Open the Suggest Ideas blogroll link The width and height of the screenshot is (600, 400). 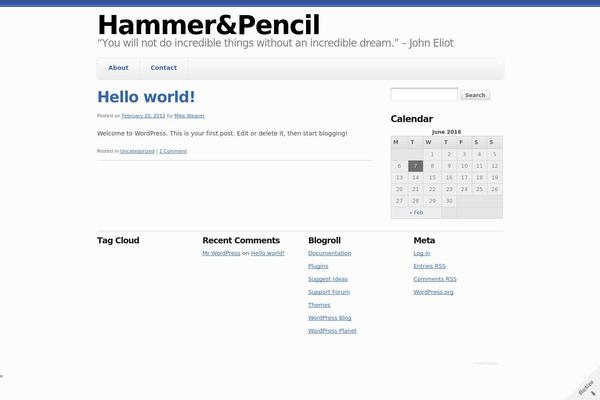pyautogui.click(x=328, y=279)
